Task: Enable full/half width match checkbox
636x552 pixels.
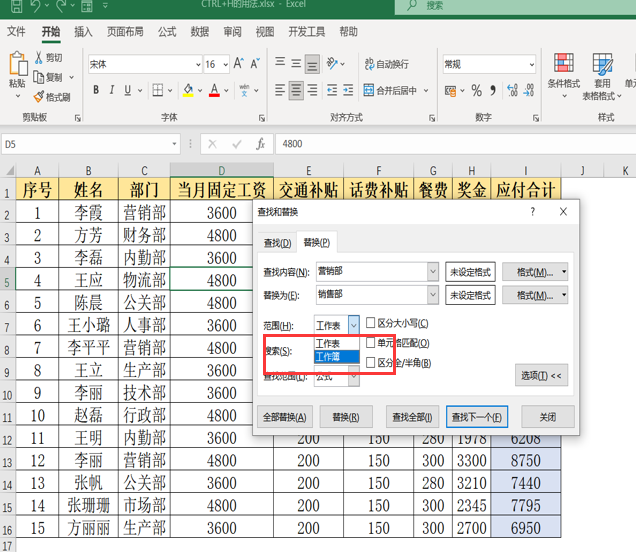Action: (370, 363)
